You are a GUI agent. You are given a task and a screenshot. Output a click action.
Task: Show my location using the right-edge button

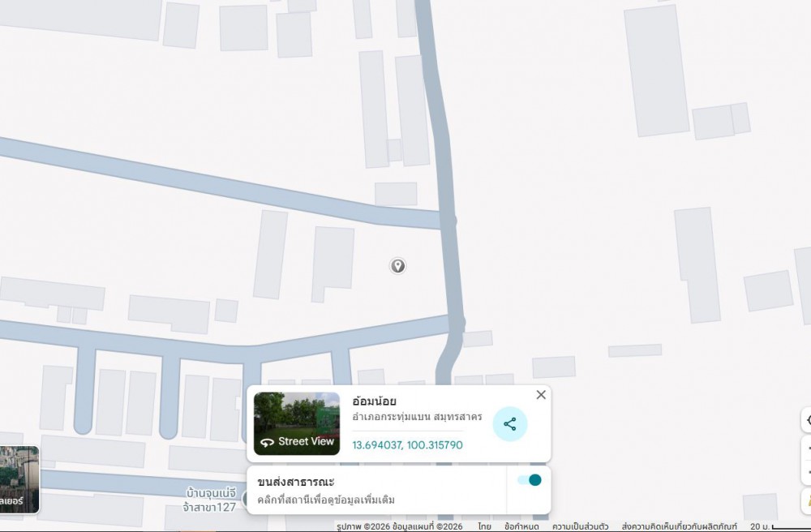[807, 420]
